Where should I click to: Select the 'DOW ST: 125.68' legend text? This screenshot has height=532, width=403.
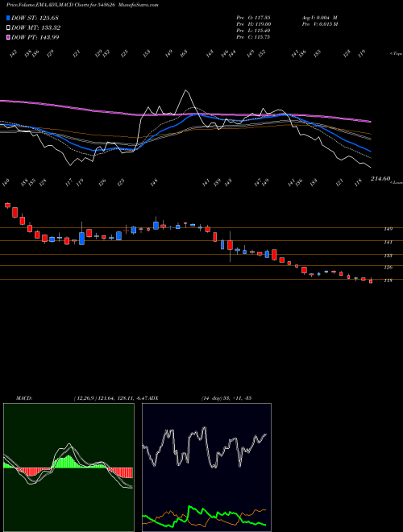(x=35, y=18)
